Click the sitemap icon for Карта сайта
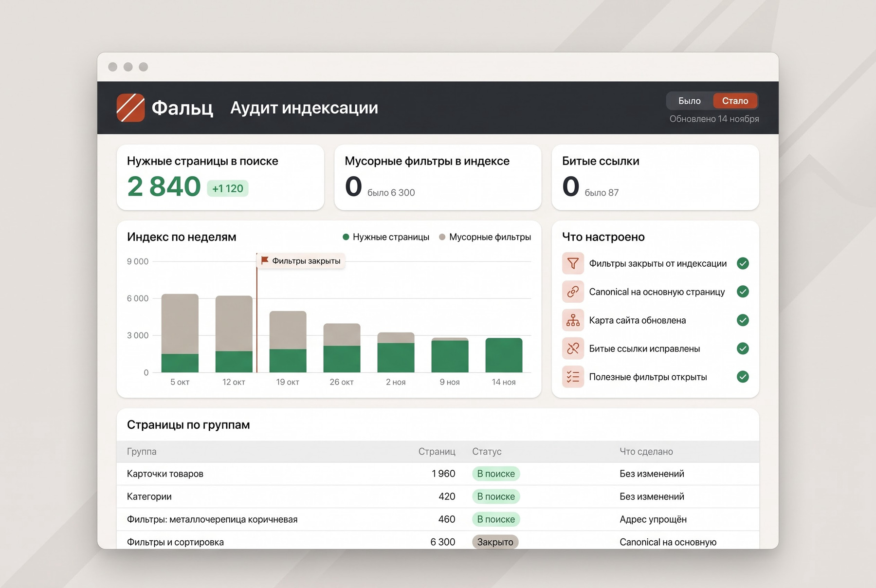This screenshot has width=876, height=588. [573, 320]
